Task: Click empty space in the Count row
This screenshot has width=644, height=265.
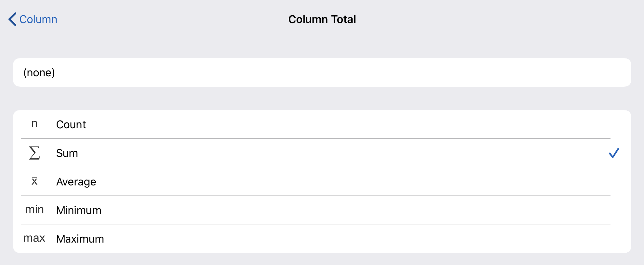Action: [x=325, y=125]
